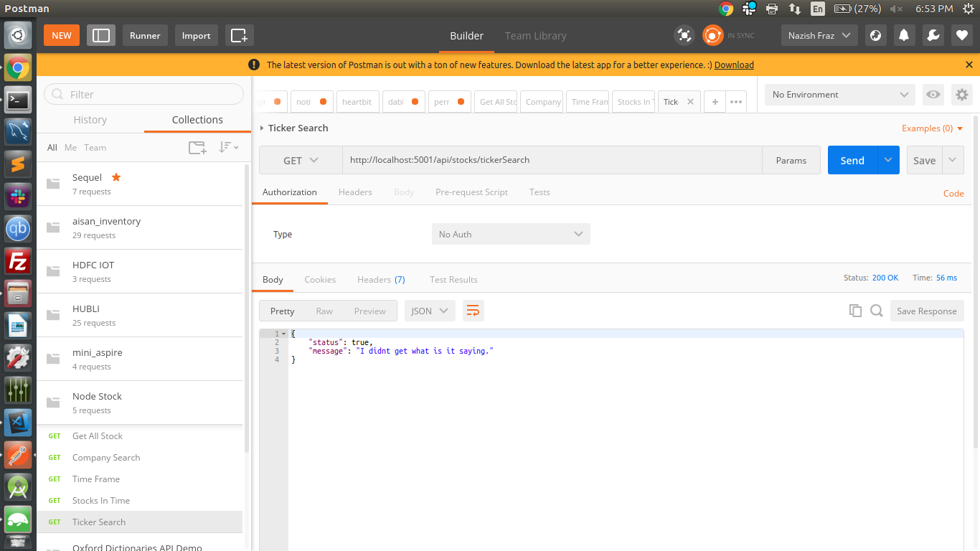Click the Params button

tap(791, 160)
